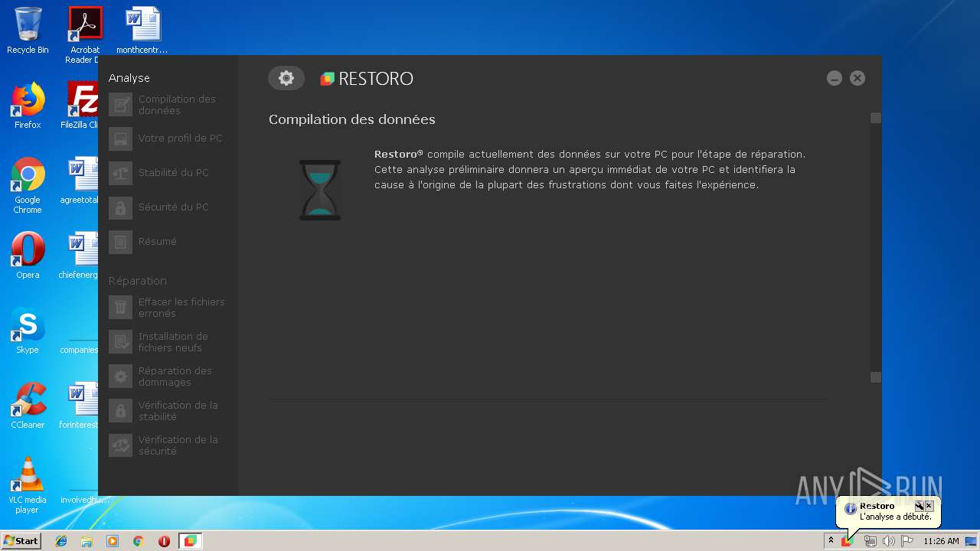Open the Windows Start menu

tap(21, 541)
